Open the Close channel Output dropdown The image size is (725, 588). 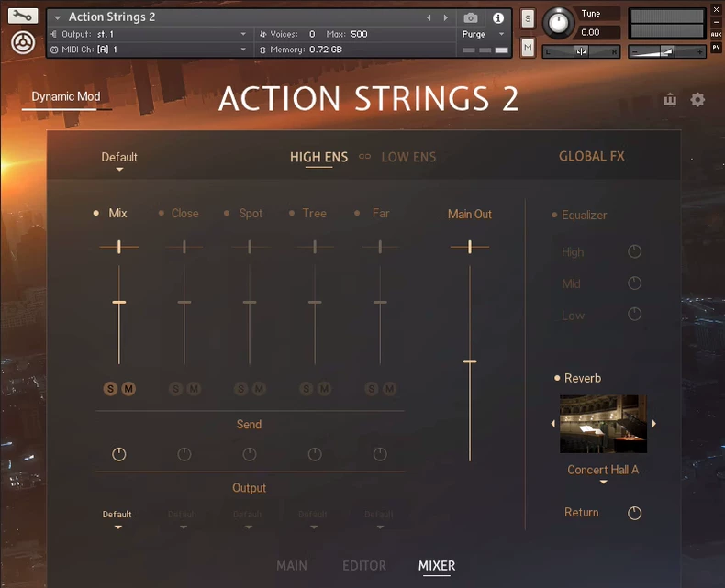(184, 519)
